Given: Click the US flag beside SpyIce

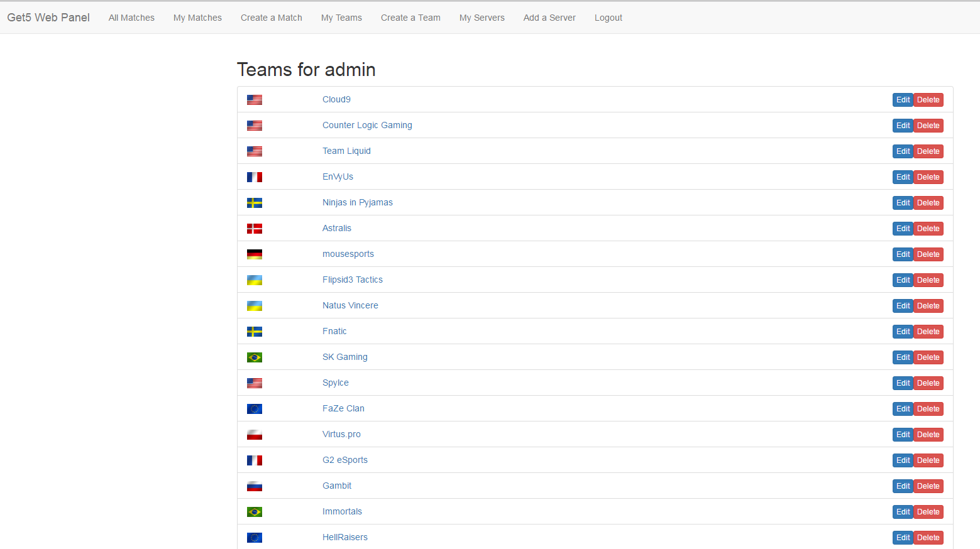Looking at the screenshot, I should pyautogui.click(x=255, y=383).
